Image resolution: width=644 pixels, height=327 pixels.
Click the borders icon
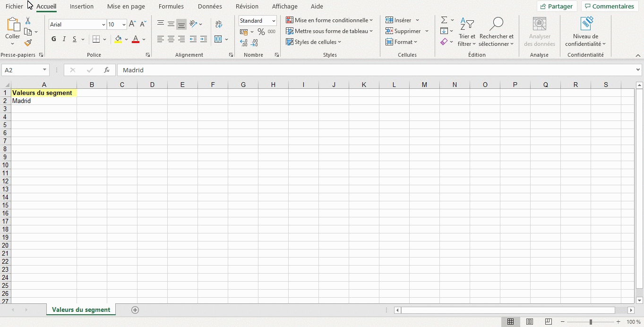pos(96,39)
